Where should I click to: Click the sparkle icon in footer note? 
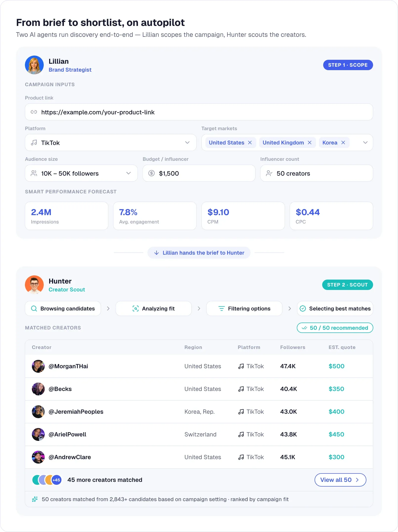tap(35, 499)
